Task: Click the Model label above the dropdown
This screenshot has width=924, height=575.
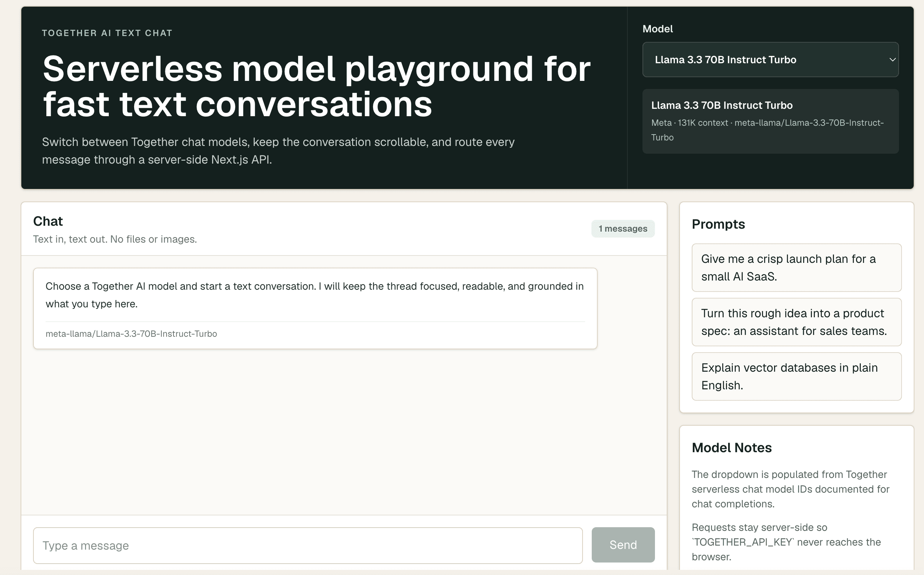Action: click(658, 29)
